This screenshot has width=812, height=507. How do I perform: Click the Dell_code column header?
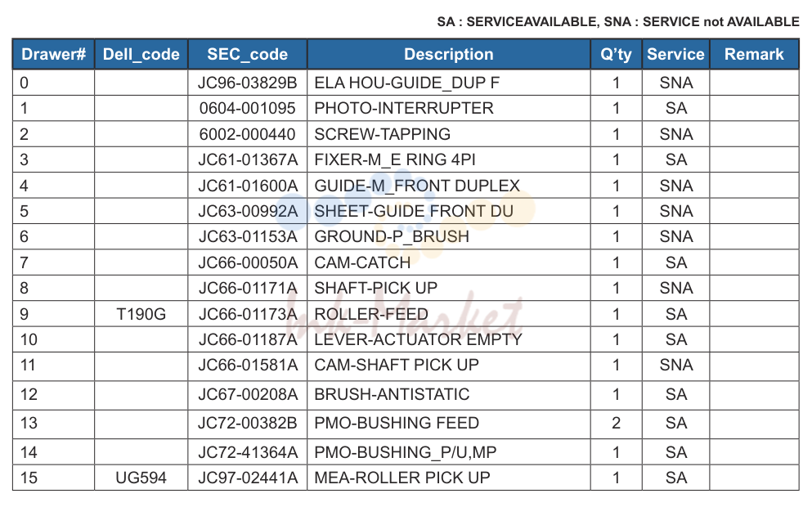point(141,54)
